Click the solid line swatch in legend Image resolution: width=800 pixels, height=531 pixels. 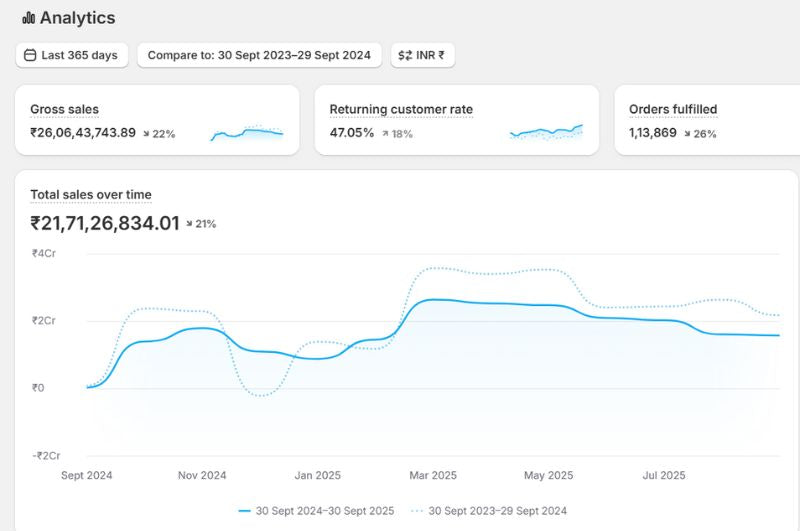coord(245,510)
